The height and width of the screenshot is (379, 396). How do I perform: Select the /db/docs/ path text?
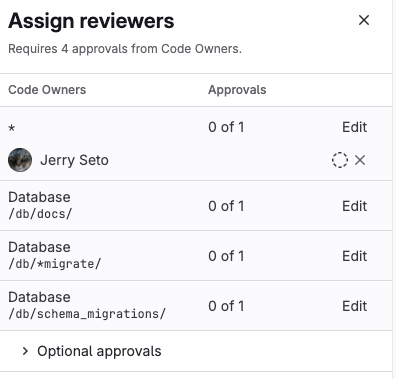click(x=40, y=214)
